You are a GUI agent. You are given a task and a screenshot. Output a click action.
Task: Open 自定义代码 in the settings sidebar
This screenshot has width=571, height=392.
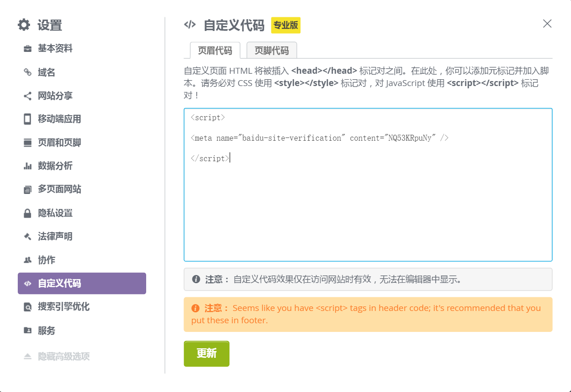[x=82, y=283]
